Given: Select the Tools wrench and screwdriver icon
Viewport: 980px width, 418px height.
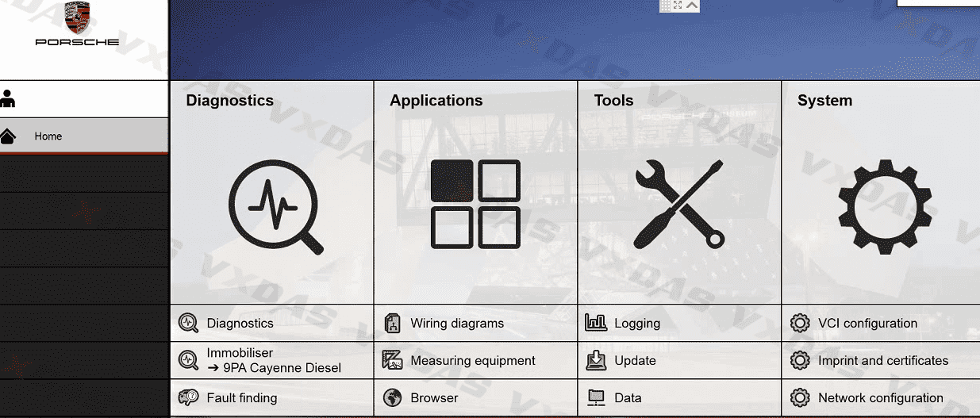Looking at the screenshot, I should coord(678,204).
